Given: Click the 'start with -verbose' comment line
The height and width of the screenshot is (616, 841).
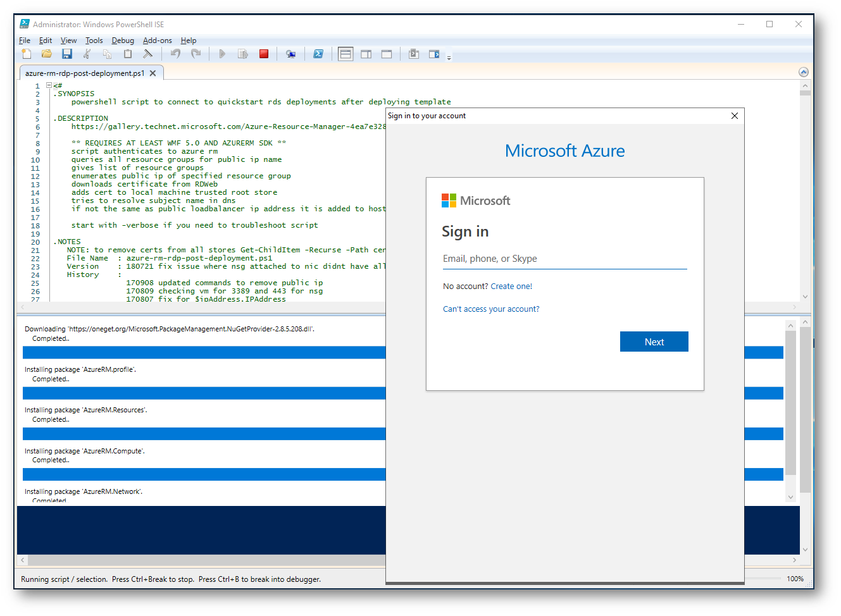Looking at the screenshot, I should [x=195, y=225].
